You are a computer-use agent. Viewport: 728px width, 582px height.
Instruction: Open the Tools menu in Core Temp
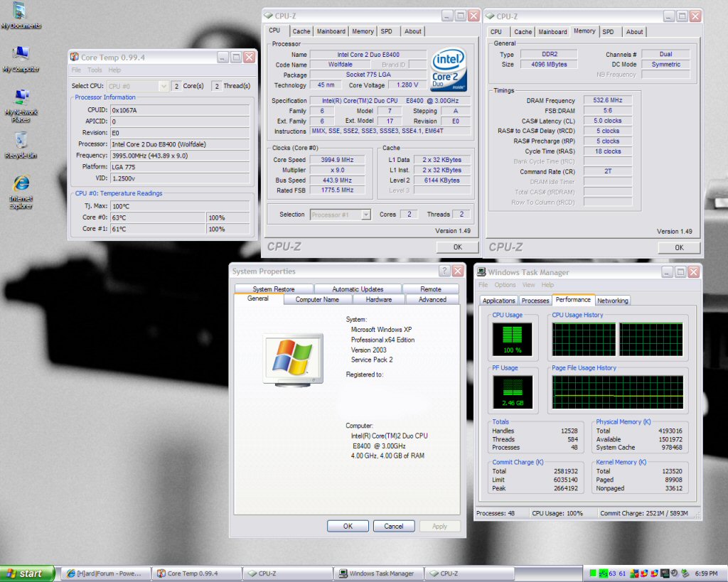[x=95, y=70]
